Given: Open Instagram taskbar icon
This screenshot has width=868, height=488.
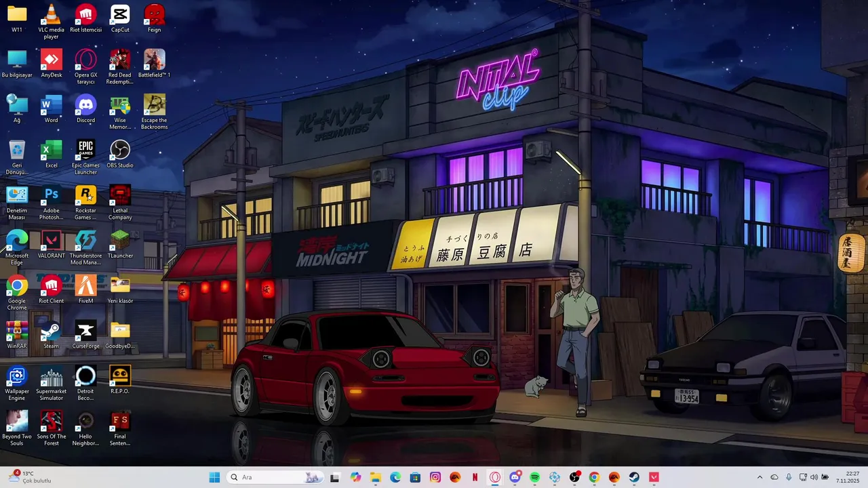Looking at the screenshot, I should (435, 477).
